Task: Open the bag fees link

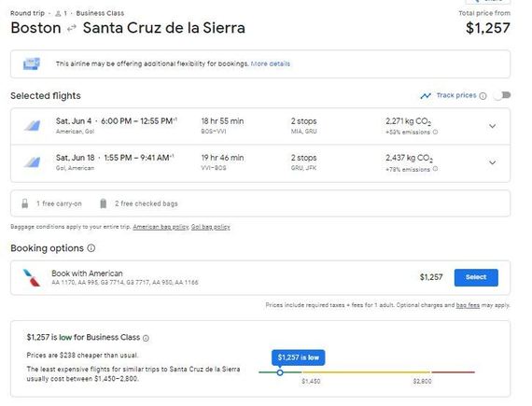Action: (x=468, y=305)
